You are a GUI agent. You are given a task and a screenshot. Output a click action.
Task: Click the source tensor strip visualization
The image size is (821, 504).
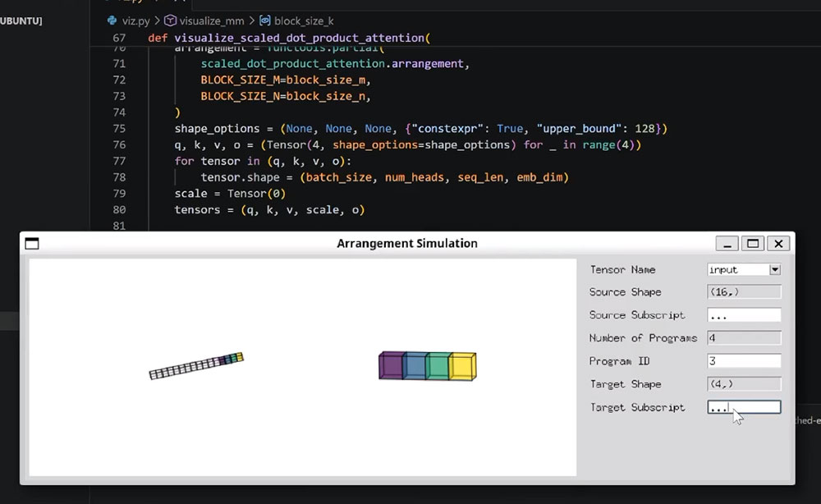[x=196, y=366]
